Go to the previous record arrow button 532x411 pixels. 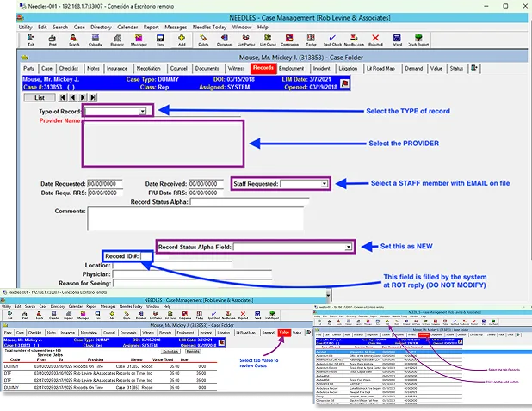coord(73,97)
